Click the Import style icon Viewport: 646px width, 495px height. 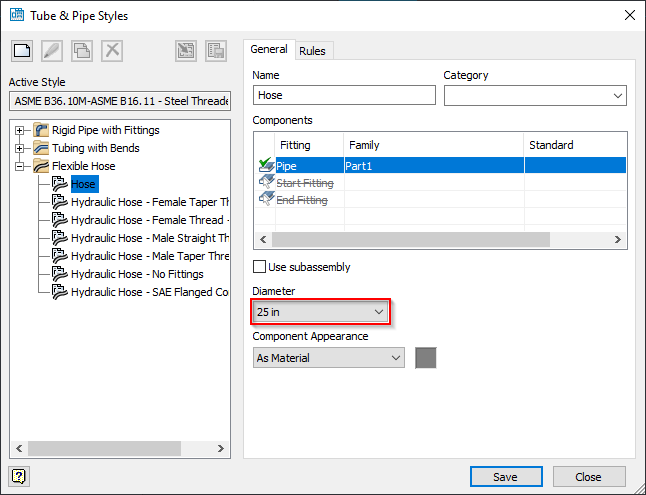tap(185, 51)
